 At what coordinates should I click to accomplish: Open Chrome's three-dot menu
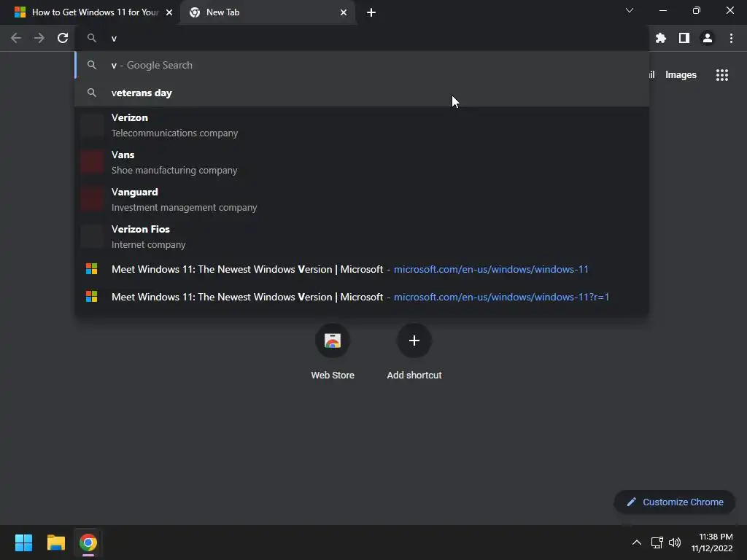(731, 38)
